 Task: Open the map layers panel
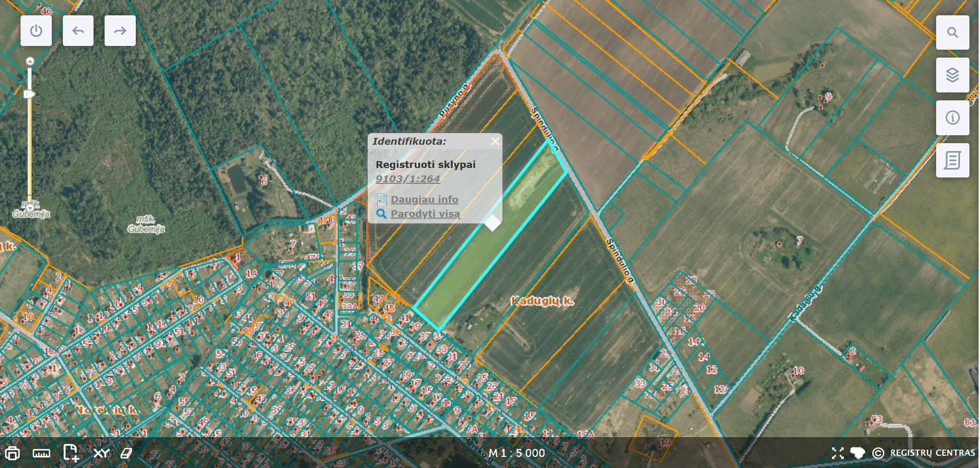coord(952,75)
